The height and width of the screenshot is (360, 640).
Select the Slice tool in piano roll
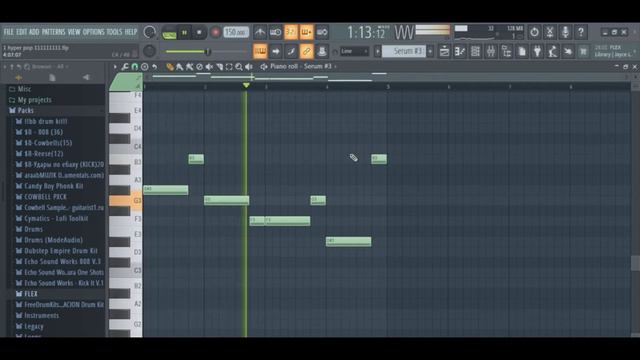pos(219,67)
